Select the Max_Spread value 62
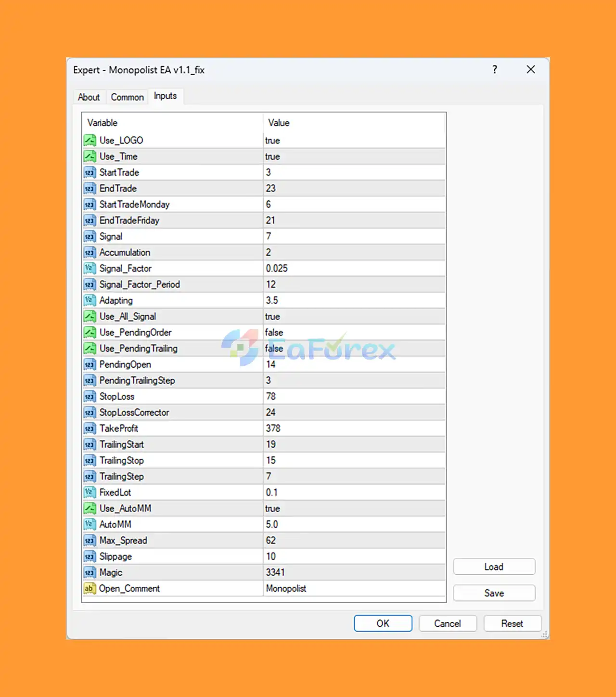The width and height of the screenshot is (616, 697). 271,541
